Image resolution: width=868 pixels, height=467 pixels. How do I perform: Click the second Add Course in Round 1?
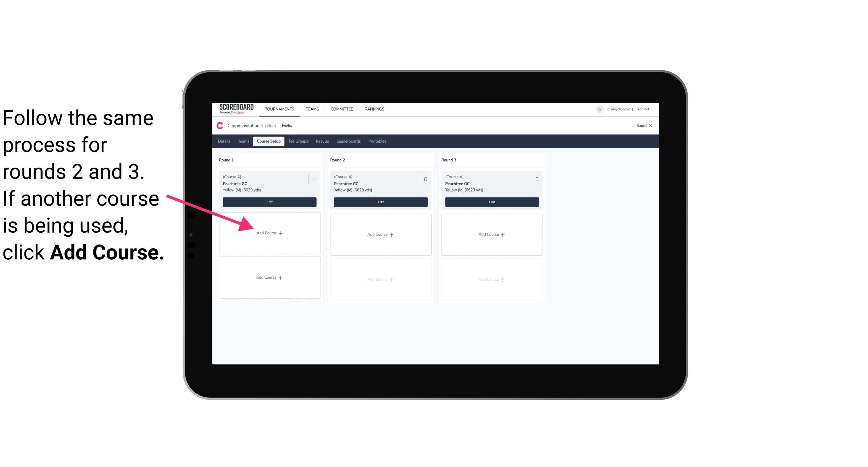coord(270,277)
